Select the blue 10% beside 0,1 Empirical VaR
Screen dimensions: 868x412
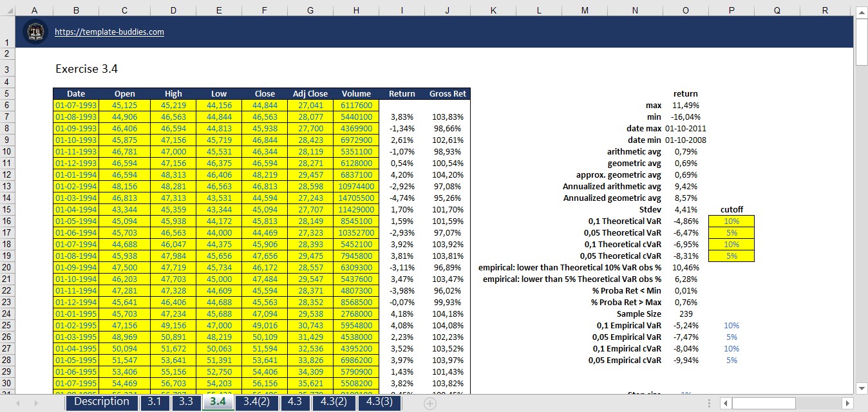pos(731,325)
